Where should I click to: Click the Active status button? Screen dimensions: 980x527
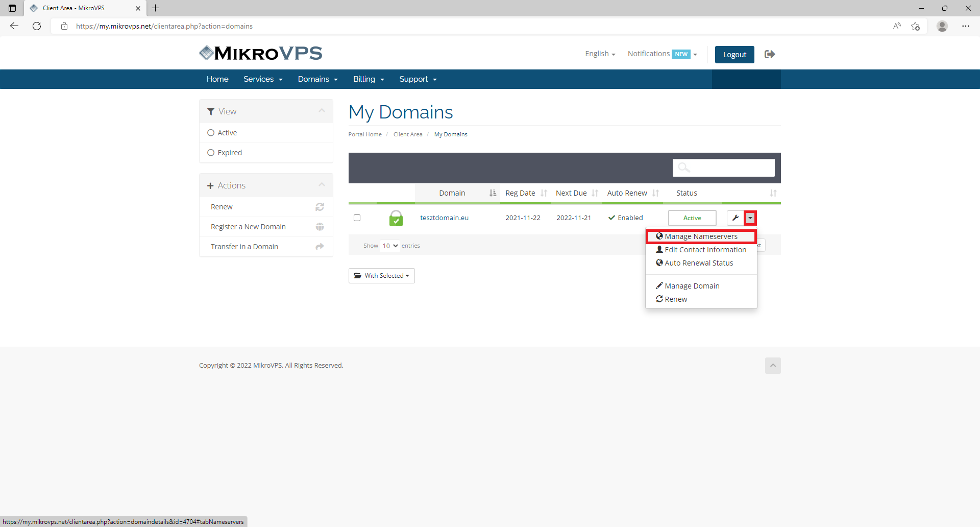[692, 218]
